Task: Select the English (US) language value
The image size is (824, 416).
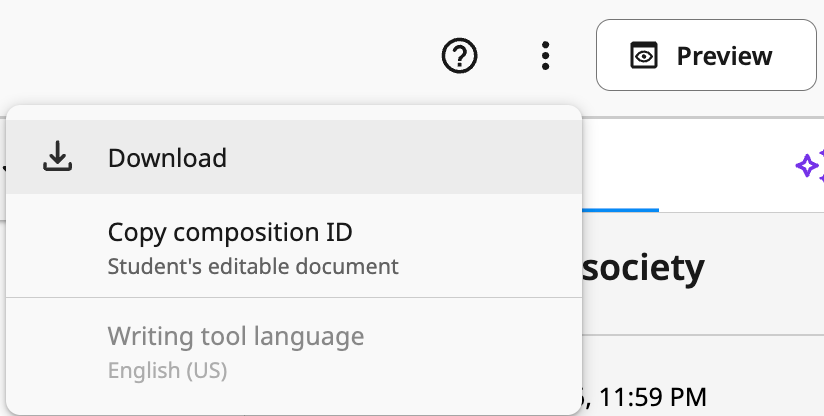Action: (167, 370)
